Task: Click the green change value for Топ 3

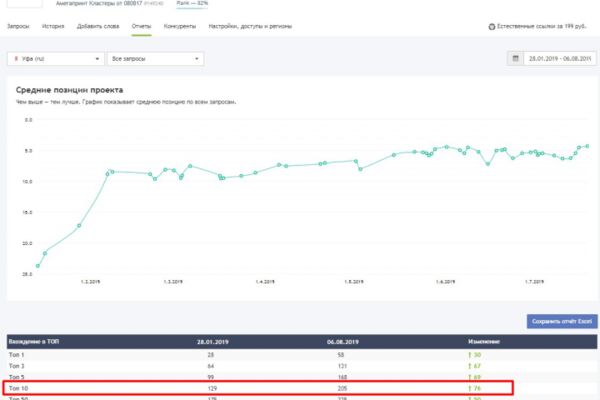Action: click(474, 366)
